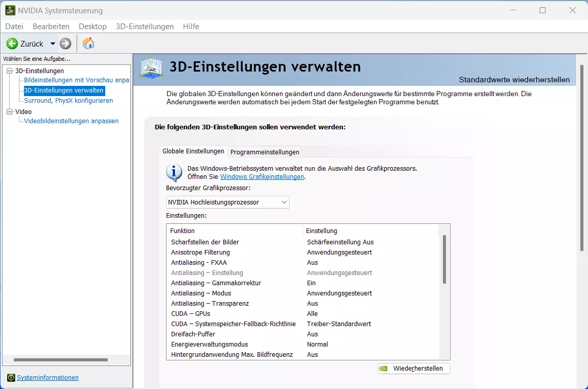Click Standardwerte wiederherstellen link
The height and width of the screenshot is (389, 588).
click(514, 80)
